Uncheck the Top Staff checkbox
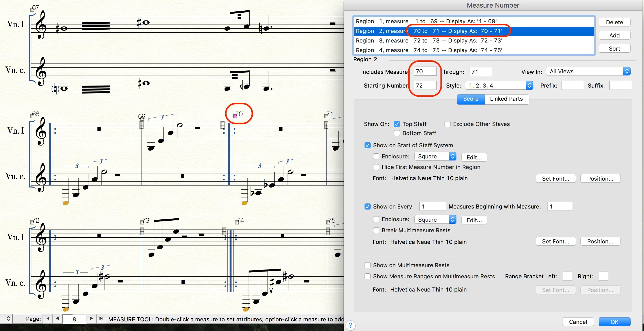644x331 pixels. pyautogui.click(x=397, y=124)
